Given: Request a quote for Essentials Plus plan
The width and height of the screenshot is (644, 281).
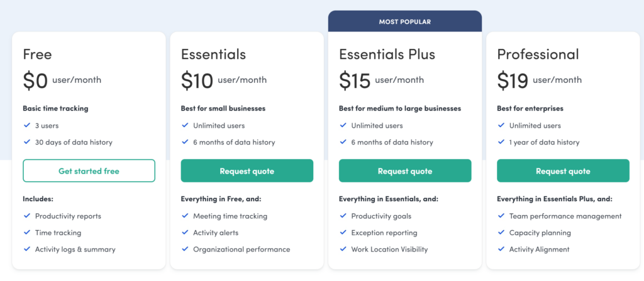Looking at the screenshot, I should 404,171.
